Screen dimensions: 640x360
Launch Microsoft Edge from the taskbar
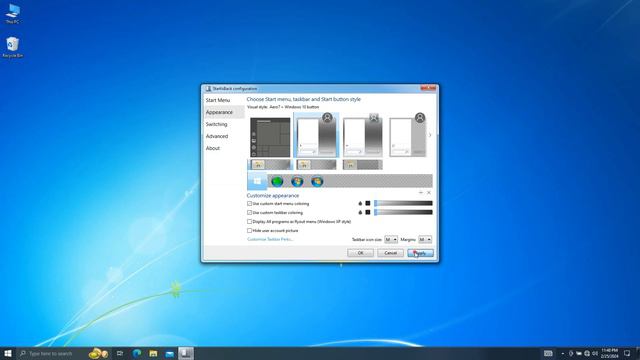(x=137, y=353)
